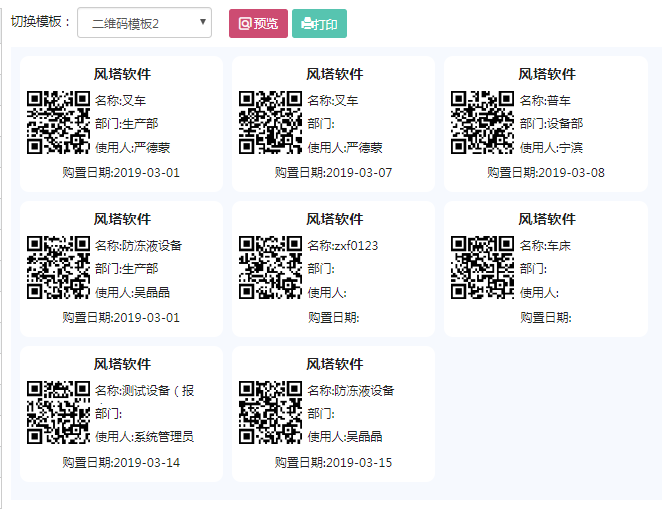Click 使用人:严德蒙 in card dated 2019-03-07

pos(345,147)
